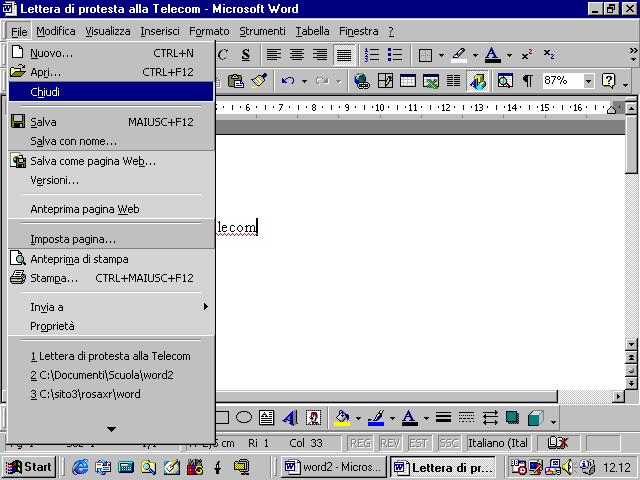
Task: Insert a hyperlink with globe icon
Action: [x=362, y=81]
